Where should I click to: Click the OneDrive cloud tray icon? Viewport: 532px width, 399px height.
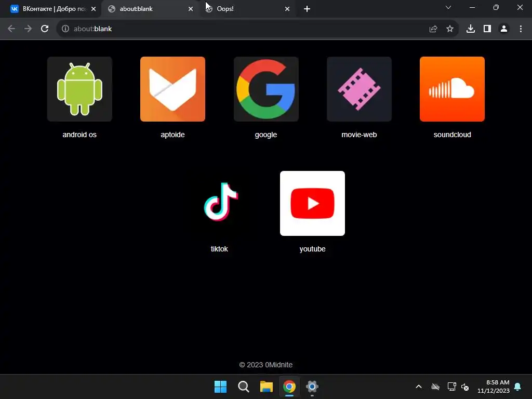(435, 387)
